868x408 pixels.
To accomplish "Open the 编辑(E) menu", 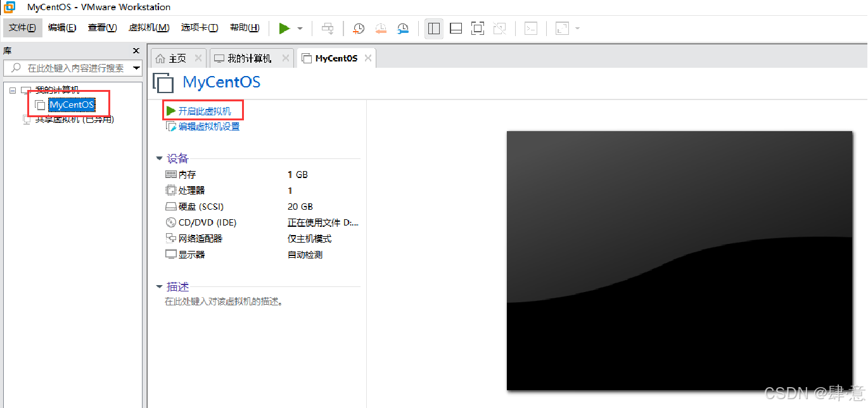I will tap(62, 28).
